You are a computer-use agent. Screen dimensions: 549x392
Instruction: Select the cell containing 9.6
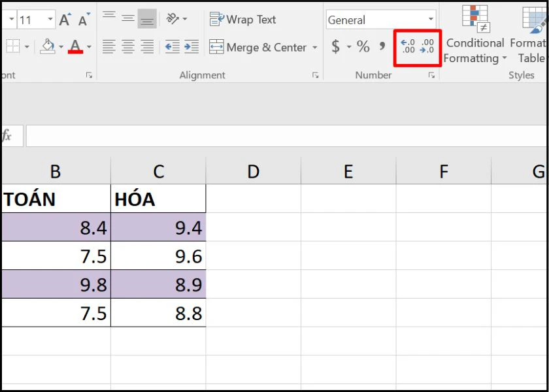point(159,256)
